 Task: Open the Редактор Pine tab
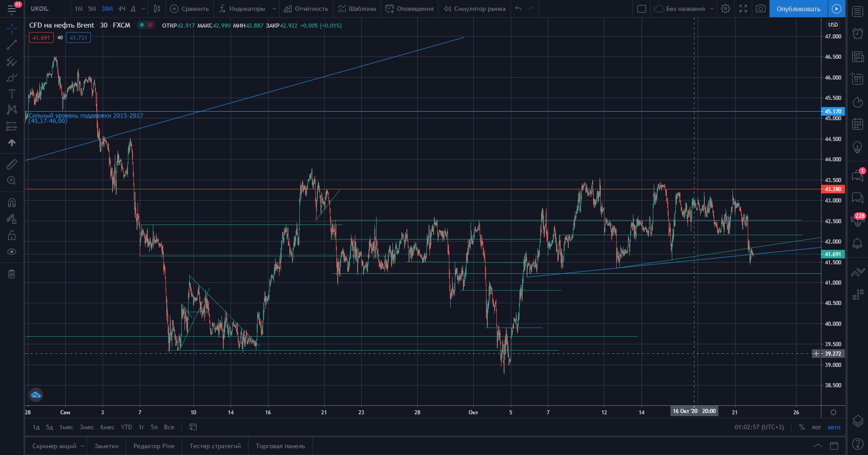point(154,446)
